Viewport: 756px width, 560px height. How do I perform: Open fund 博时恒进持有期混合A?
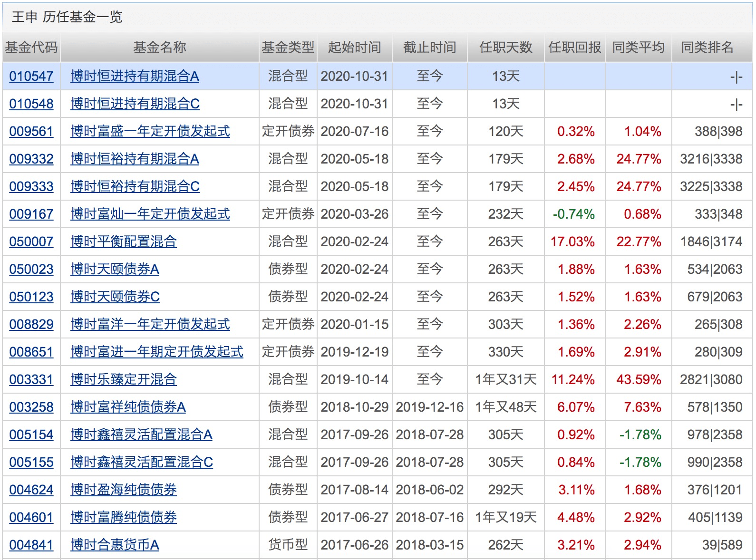click(135, 76)
